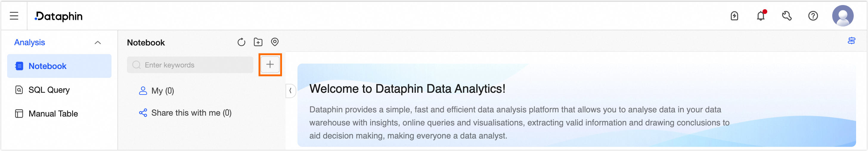The width and height of the screenshot is (868, 151).
Task: Click the Enter keywords search field
Action: click(x=194, y=65)
